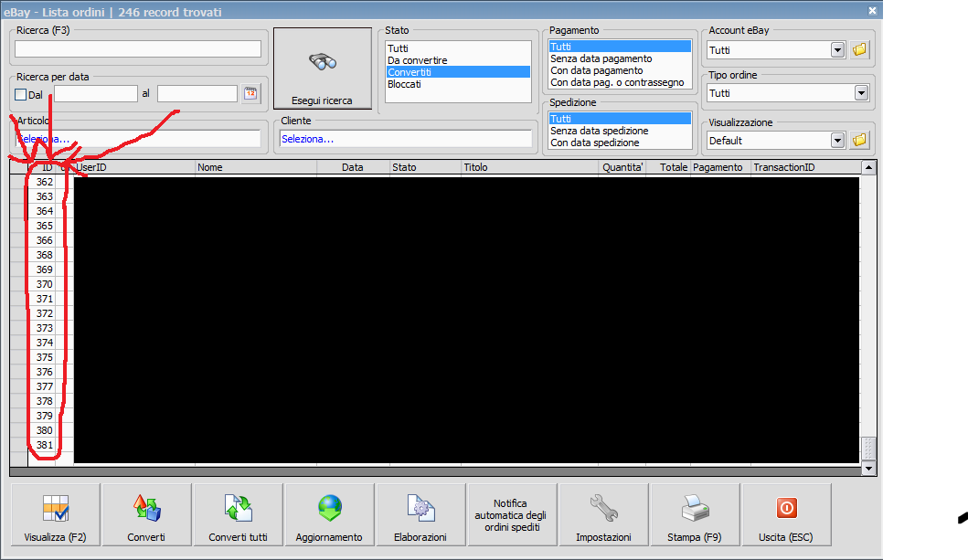
Task: Click the binoculars Esegui ricerca button
Action: pyautogui.click(x=323, y=68)
